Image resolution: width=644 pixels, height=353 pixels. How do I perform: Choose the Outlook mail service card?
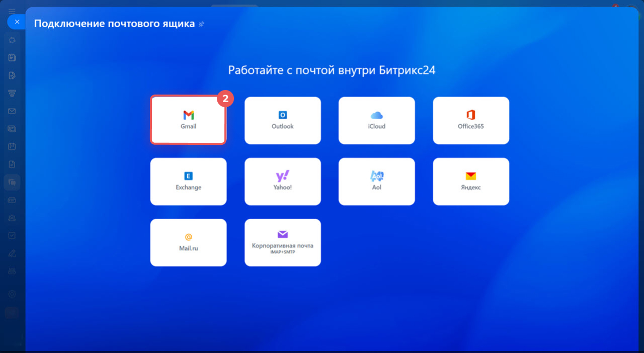(x=283, y=120)
